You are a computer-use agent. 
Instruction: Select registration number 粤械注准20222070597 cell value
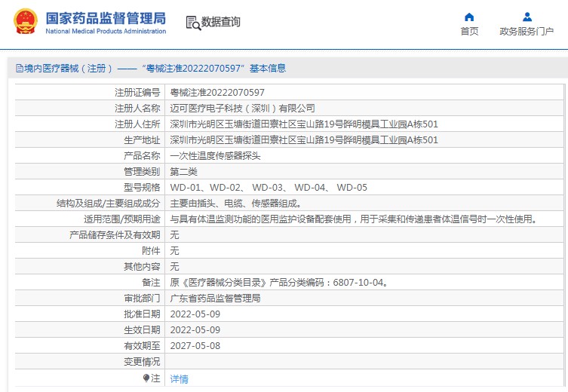click(x=217, y=93)
